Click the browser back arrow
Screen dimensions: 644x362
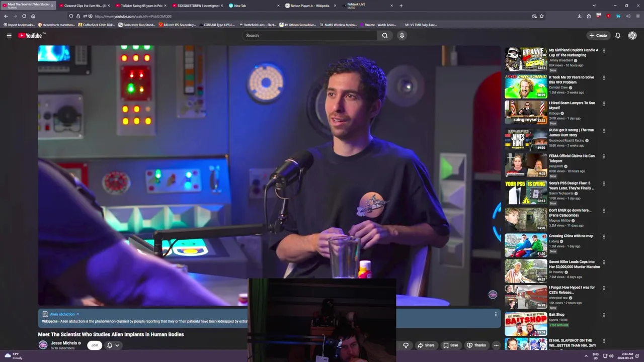pos(6,16)
